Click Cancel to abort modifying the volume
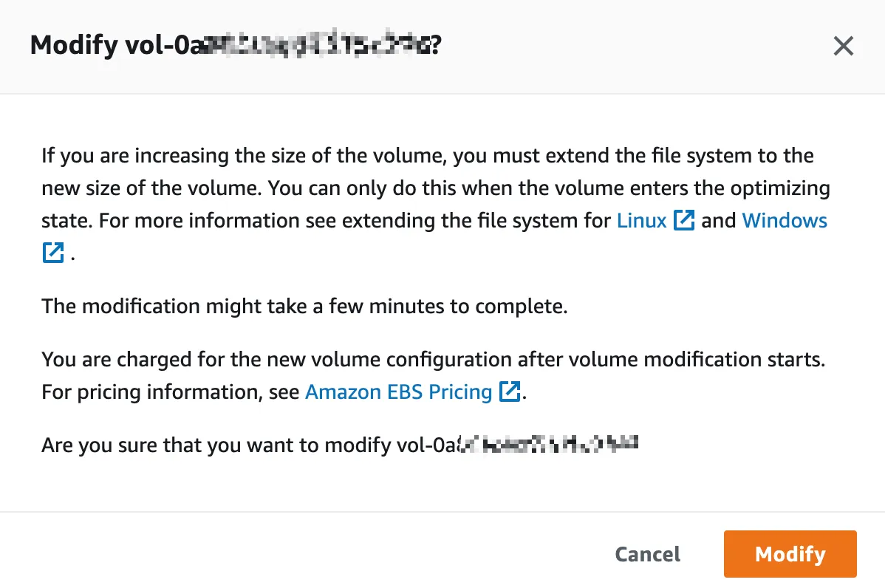Screen dimensions: 885x588 coord(647,554)
